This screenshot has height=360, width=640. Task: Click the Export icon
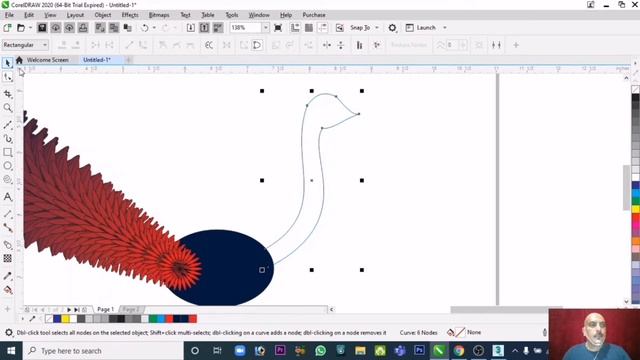[204, 28]
